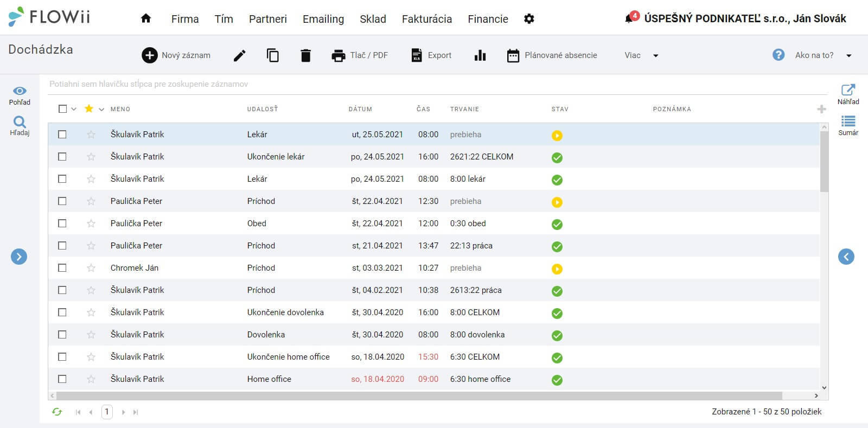Tick checkbox for Lekár 25.05.2021 row
The image size is (868, 428).
tap(62, 135)
